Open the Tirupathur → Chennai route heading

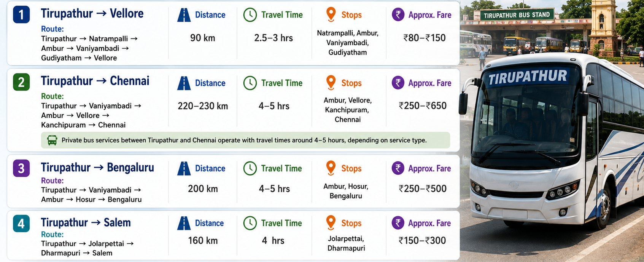click(x=95, y=81)
